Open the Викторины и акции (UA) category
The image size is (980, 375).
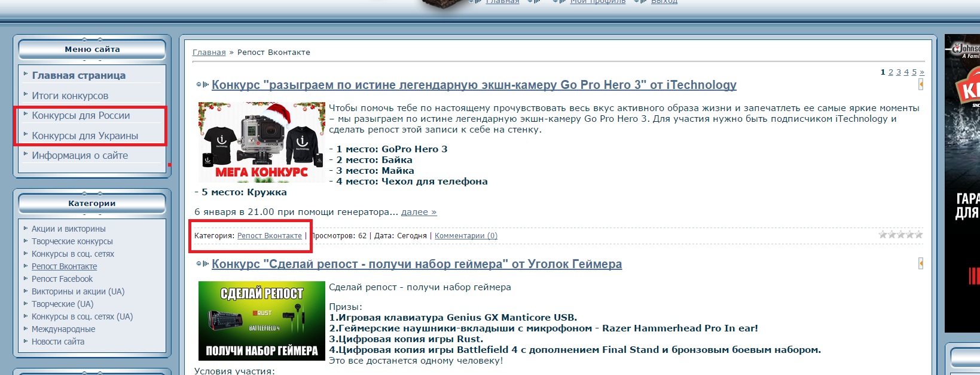click(78, 291)
